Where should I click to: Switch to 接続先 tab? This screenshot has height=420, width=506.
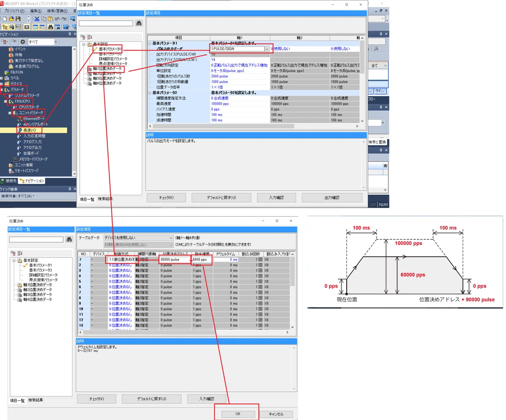9,181
